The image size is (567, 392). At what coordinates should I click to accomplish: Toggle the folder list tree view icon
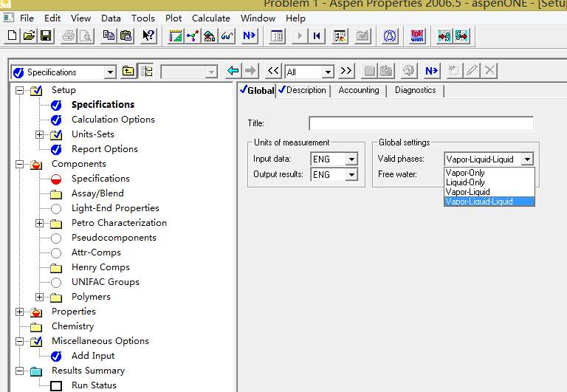click(x=146, y=71)
